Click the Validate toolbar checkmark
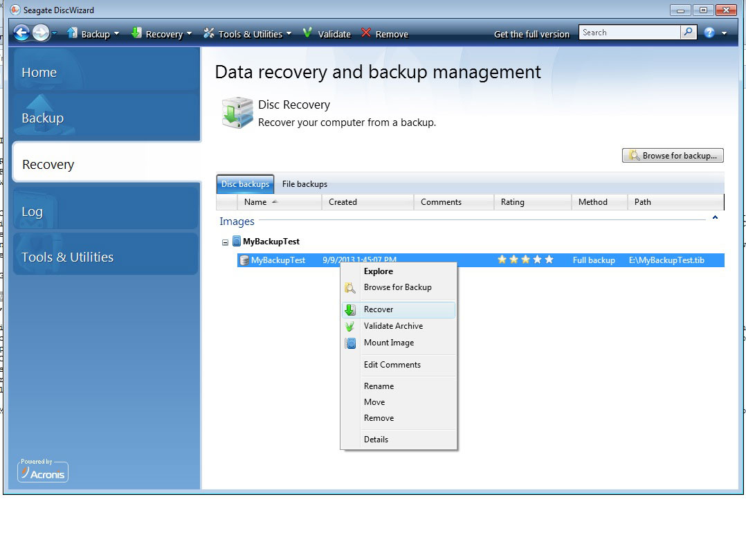Viewport: 746px width, 560px height. (x=307, y=33)
